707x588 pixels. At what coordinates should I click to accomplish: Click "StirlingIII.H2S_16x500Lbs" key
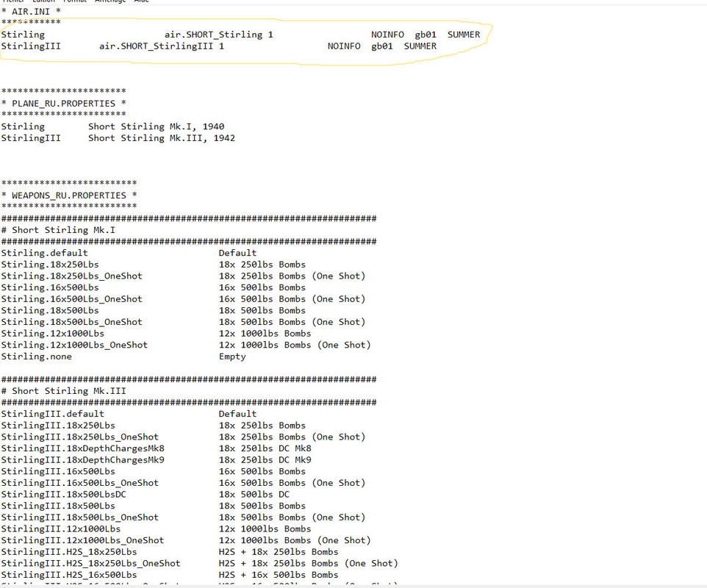click(69, 575)
